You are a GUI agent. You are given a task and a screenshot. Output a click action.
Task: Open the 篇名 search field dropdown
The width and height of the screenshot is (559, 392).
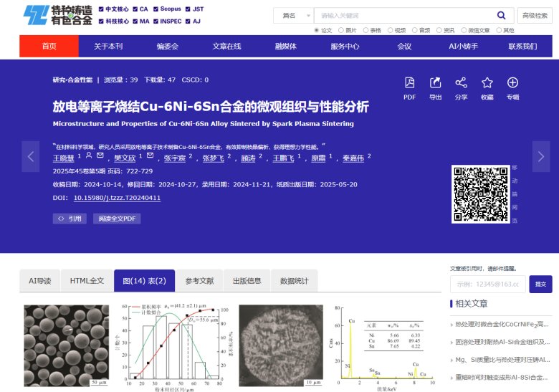click(294, 16)
